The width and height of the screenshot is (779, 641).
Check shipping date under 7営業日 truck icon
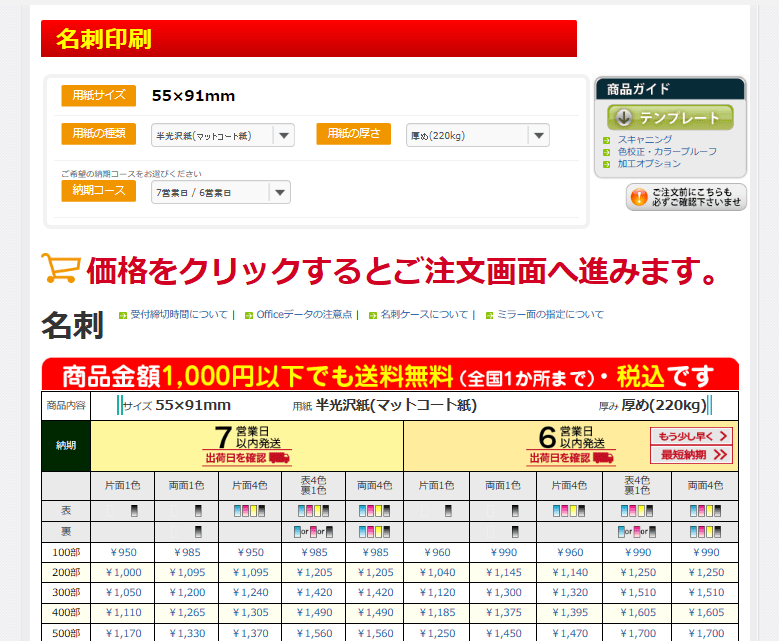247,458
